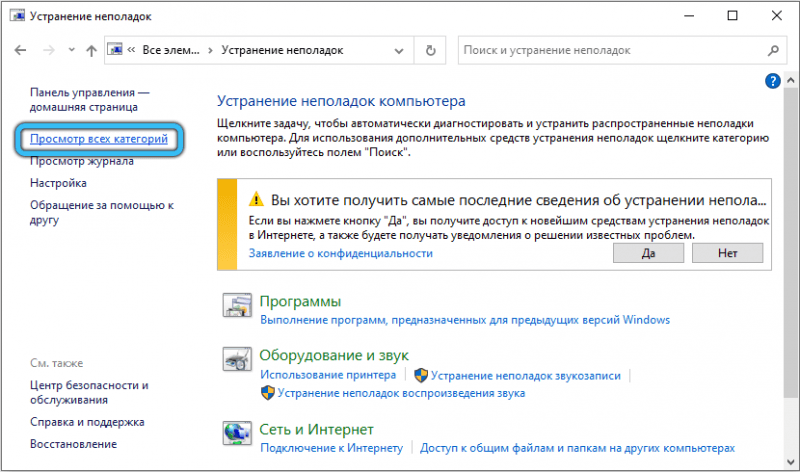The height and width of the screenshot is (472, 800).
Task: Click the scrollbar up arrow
Action: pos(791,81)
